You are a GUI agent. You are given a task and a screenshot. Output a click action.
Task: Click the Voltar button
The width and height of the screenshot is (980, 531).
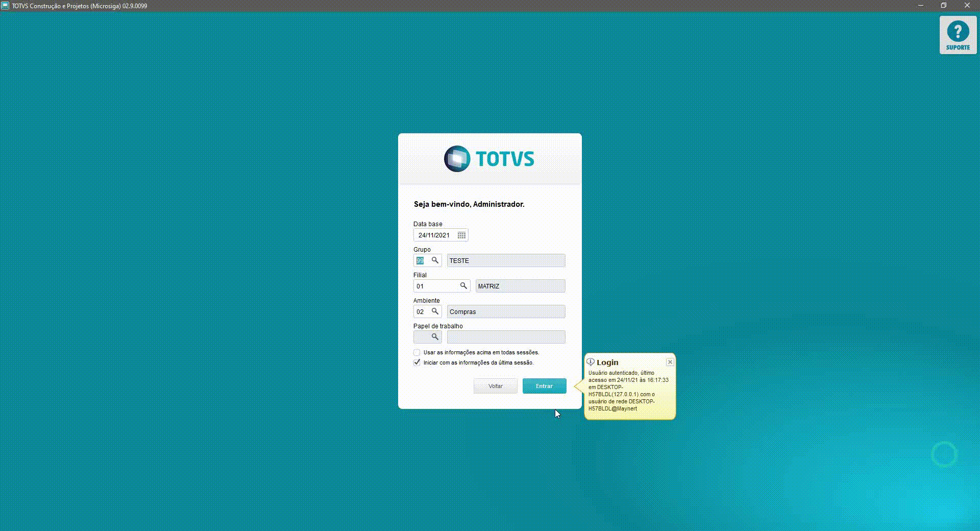pos(495,386)
